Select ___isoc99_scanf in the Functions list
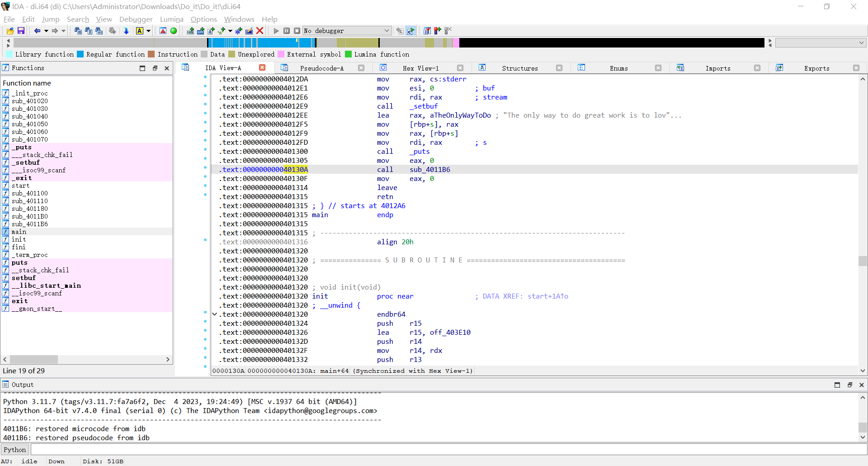 (86, 170)
